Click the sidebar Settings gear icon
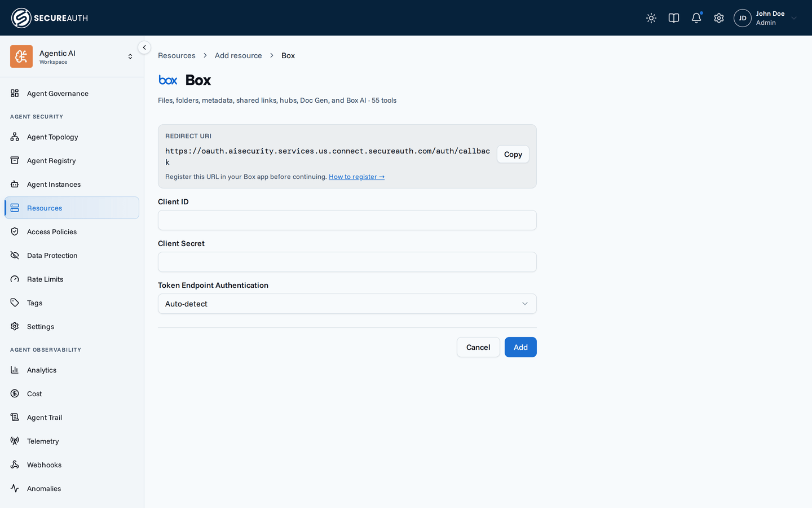The width and height of the screenshot is (812, 508). tap(15, 326)
